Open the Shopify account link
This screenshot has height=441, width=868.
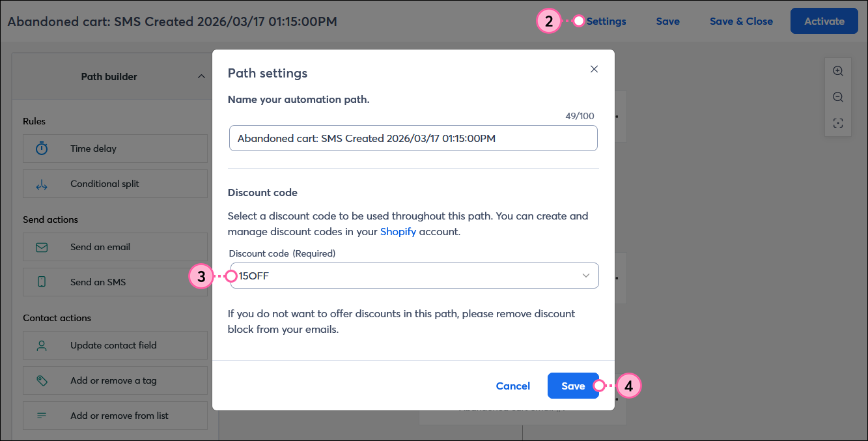pos(398,231)
